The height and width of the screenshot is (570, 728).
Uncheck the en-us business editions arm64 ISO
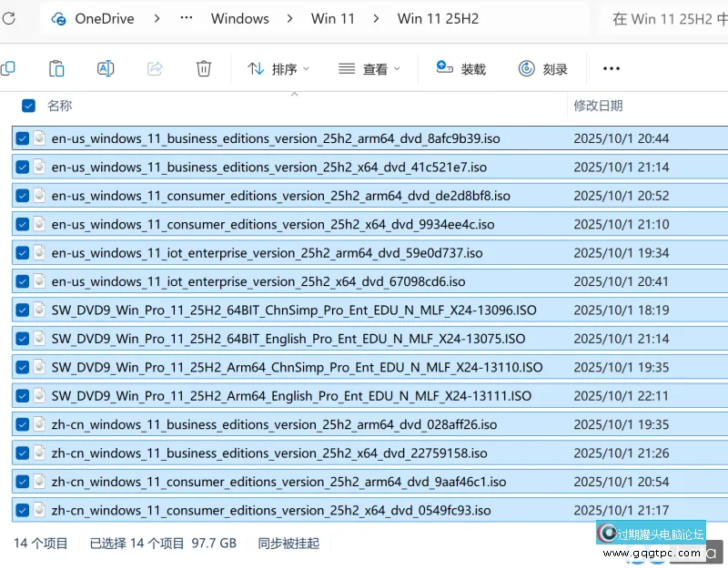23,138
